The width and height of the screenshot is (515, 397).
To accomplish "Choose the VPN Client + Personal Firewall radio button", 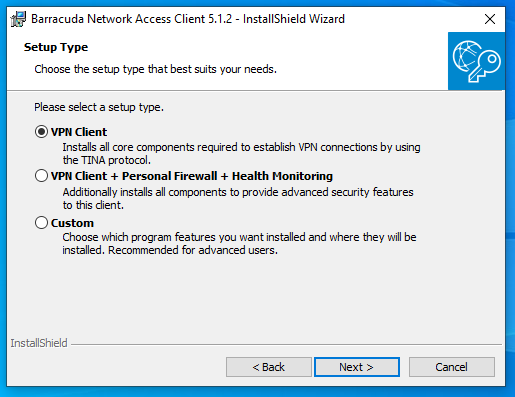I will (x=41, y=176).
